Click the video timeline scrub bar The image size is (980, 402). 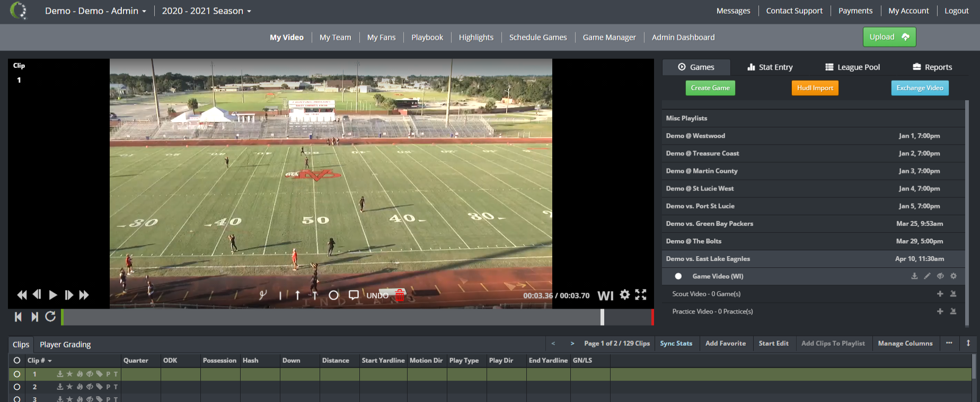[x=358, y=317]
